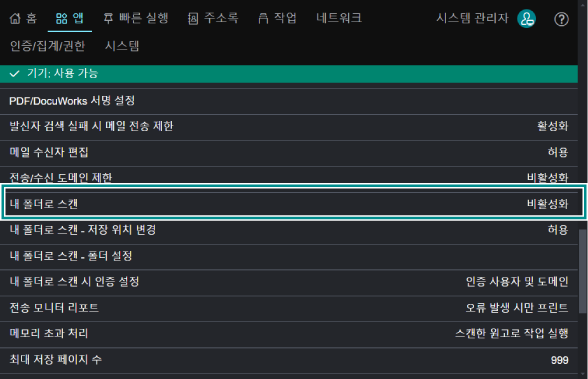This screenshot has height=379, width=588.
Task: Open PDF/DocuWorks 서명 설정 item
Action: (x=289, y=101)
